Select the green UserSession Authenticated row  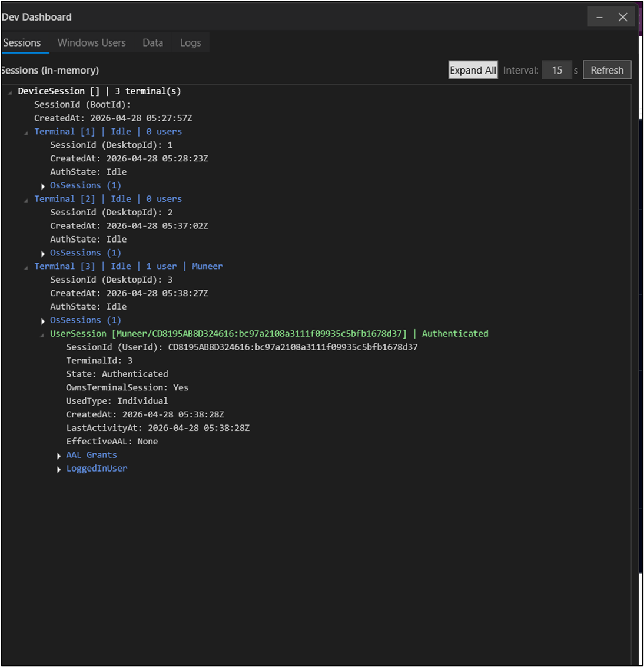pos(269,333)
